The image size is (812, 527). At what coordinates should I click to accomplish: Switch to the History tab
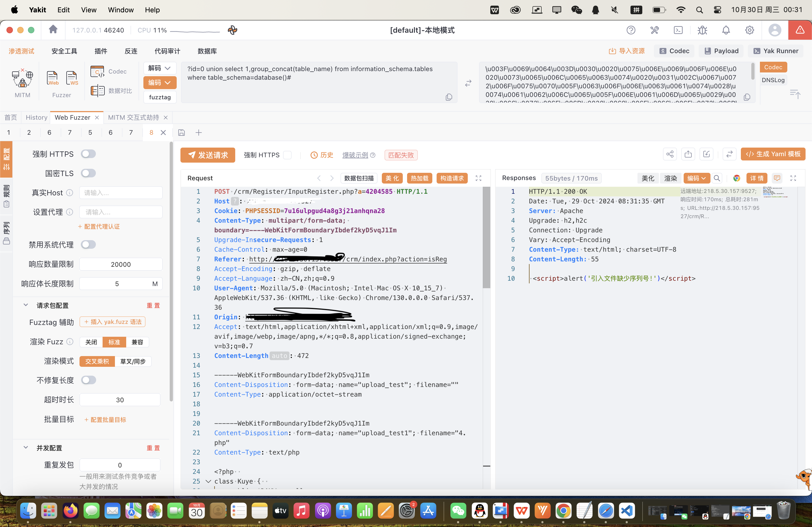pyautogui.click(x=36, y=117)
